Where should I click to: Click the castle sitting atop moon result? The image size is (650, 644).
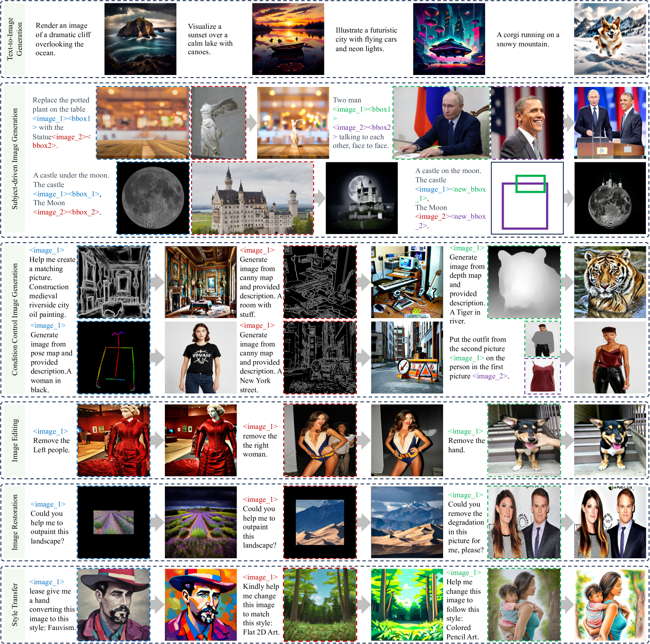tap(610, 198)
